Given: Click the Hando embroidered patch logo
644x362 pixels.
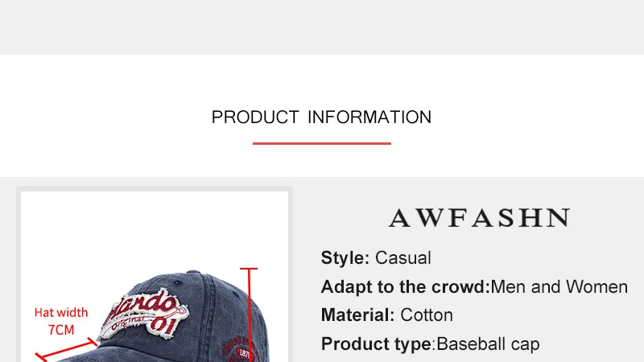Looking at the screenshot, I should 144,314.
